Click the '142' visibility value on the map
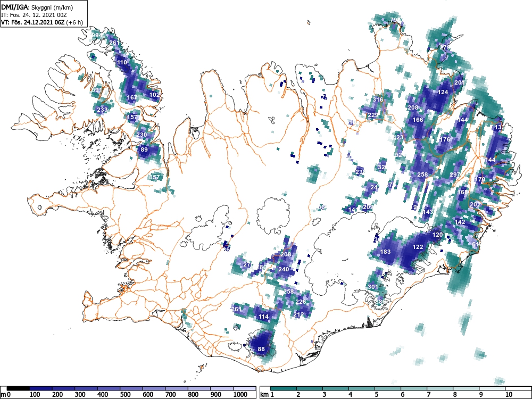This screenshot has width=532, height=399. point(460,222)
